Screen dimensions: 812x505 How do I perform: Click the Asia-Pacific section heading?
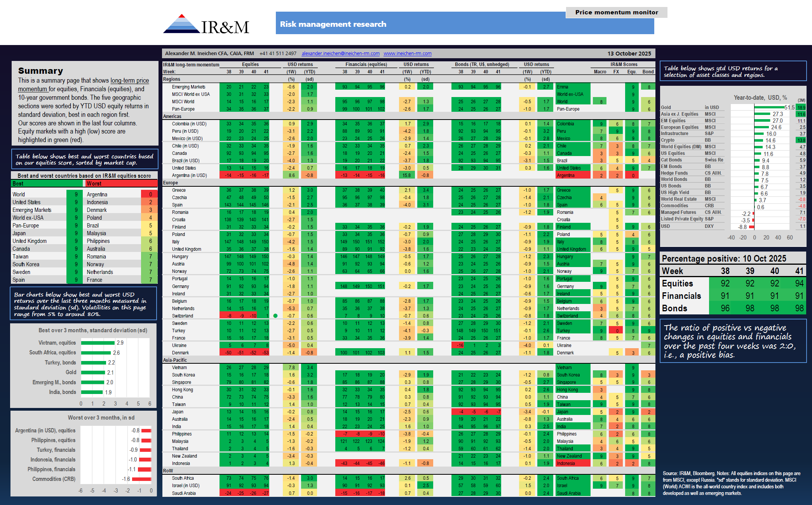175,360
